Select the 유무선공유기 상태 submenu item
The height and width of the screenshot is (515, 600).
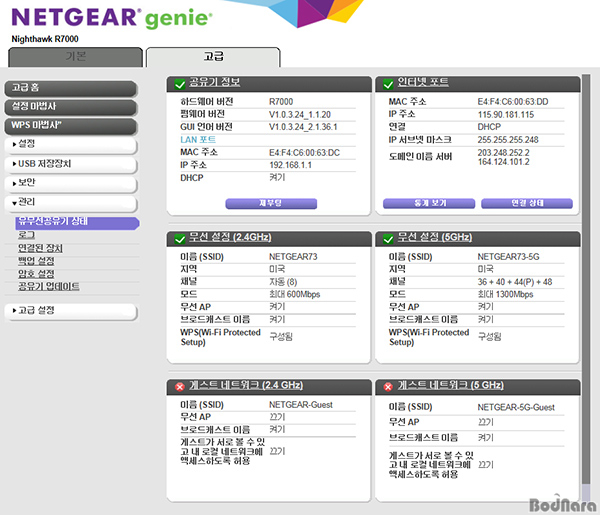[77, 223]
